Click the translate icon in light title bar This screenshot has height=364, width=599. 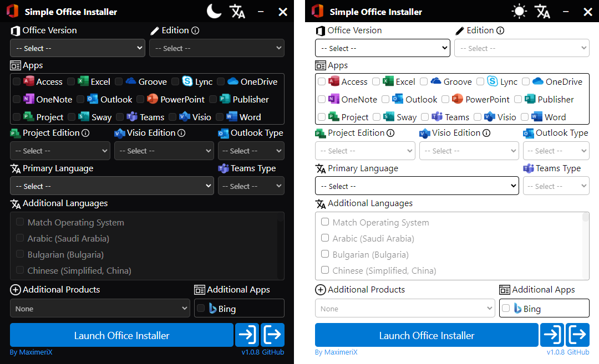[x=542, y=11]
